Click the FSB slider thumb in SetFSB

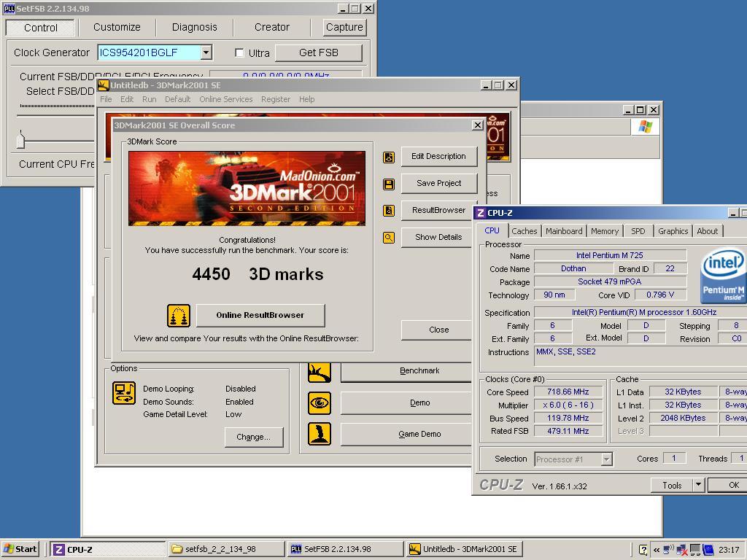click(20, 139)
